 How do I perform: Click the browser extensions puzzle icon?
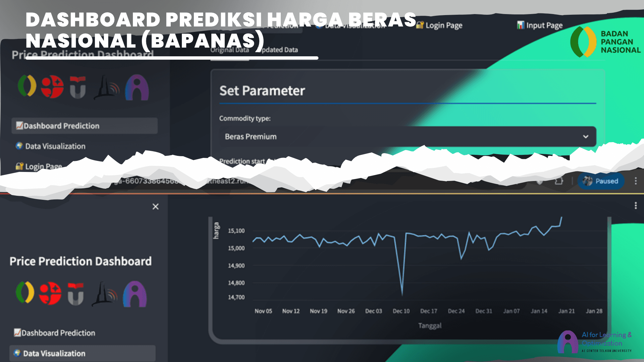(x=558, y=181)
